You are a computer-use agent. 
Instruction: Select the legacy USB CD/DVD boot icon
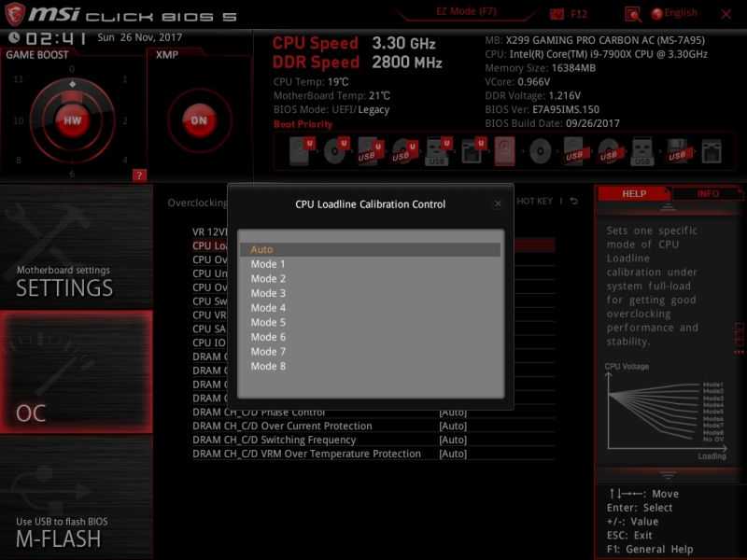click(609, 151)
